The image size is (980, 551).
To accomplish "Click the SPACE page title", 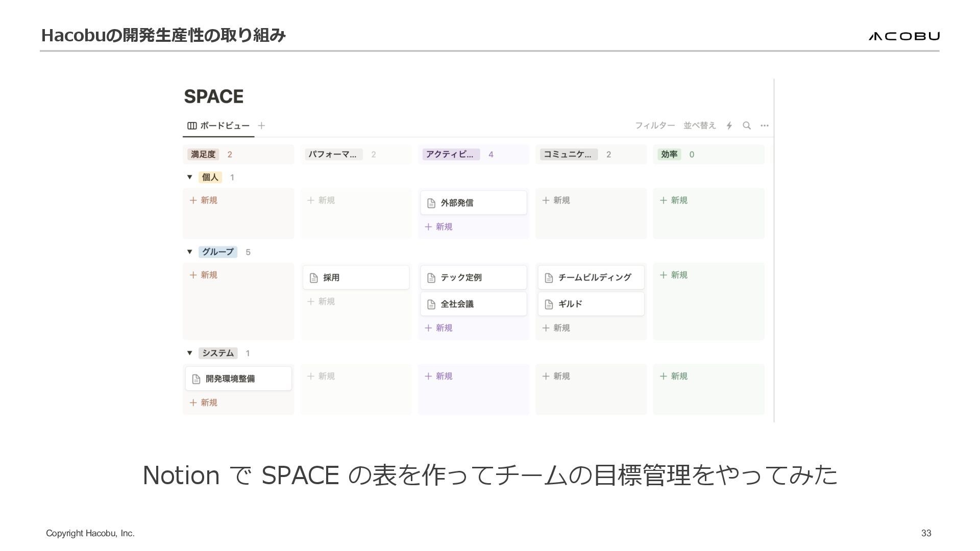I will tap(214, 96).
